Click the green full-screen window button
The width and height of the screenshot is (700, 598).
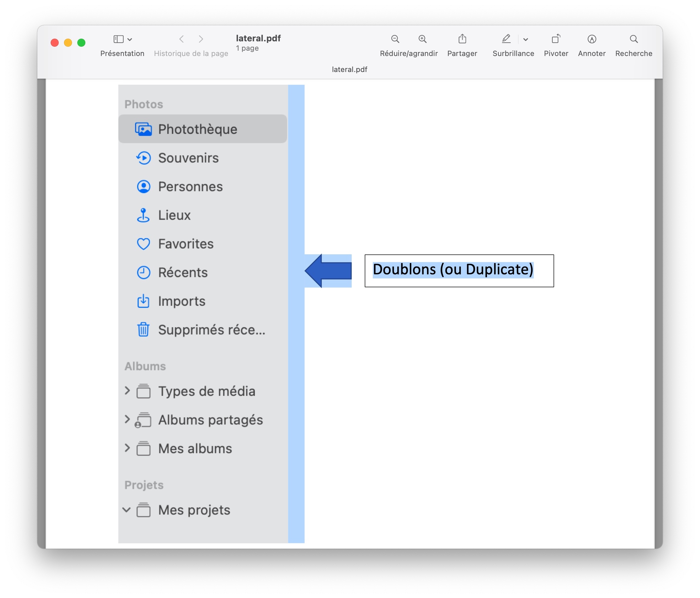81,43
